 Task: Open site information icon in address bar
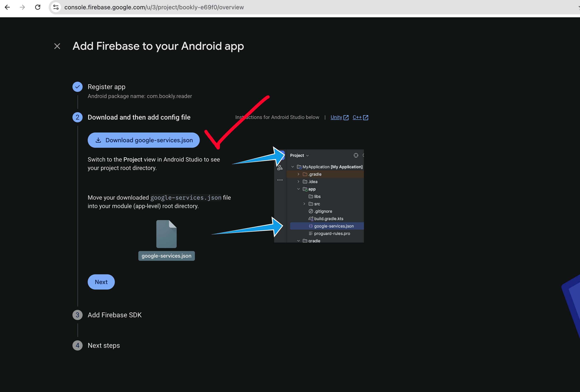pyautogui.click(x=56, y=7)
